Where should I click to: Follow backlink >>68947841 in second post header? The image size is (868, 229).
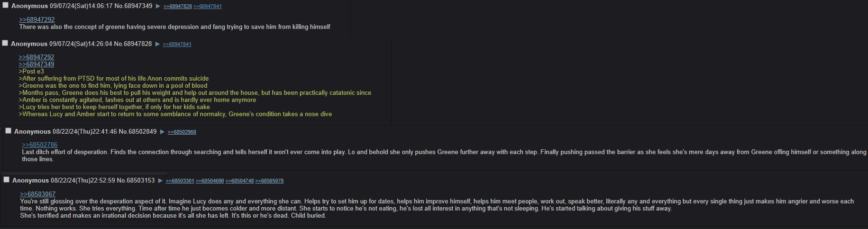click(x=177, y=44)
